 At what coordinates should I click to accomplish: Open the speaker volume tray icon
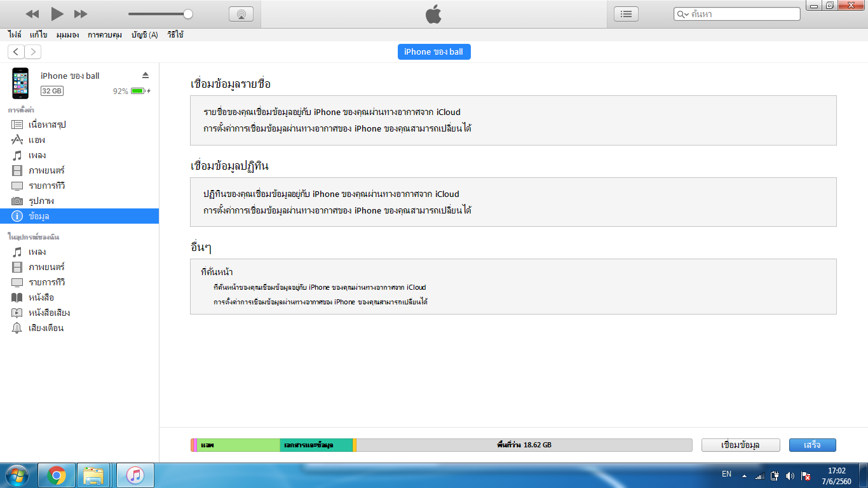point(790,476)
